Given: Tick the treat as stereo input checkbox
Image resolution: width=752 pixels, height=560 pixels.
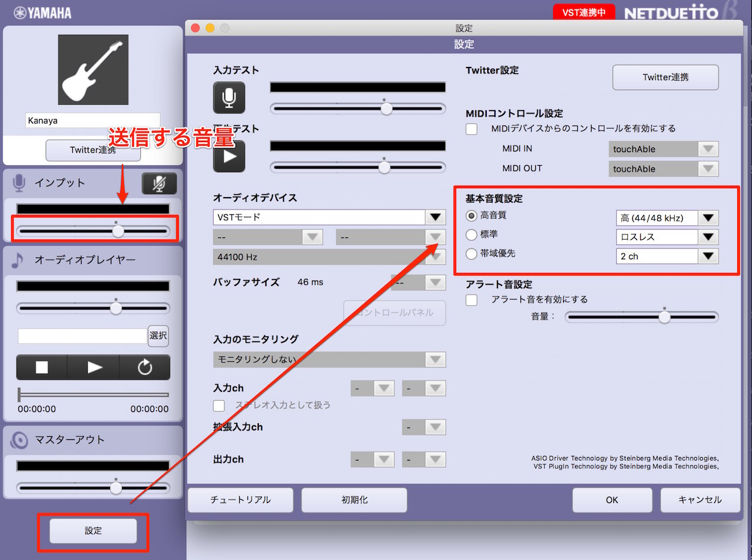Looking at the screenshot, I should pos(219,405).
